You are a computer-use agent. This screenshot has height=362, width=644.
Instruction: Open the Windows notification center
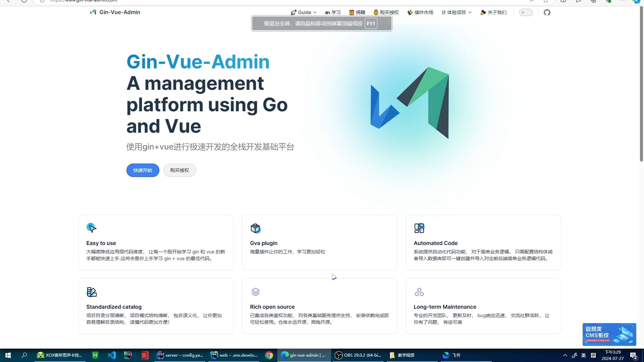[634, 355]
